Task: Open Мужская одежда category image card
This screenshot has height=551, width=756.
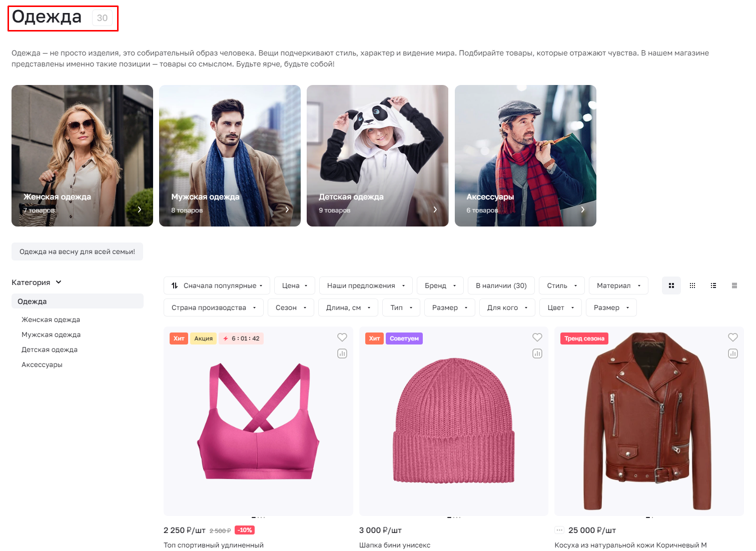Action: click(230, 155)
